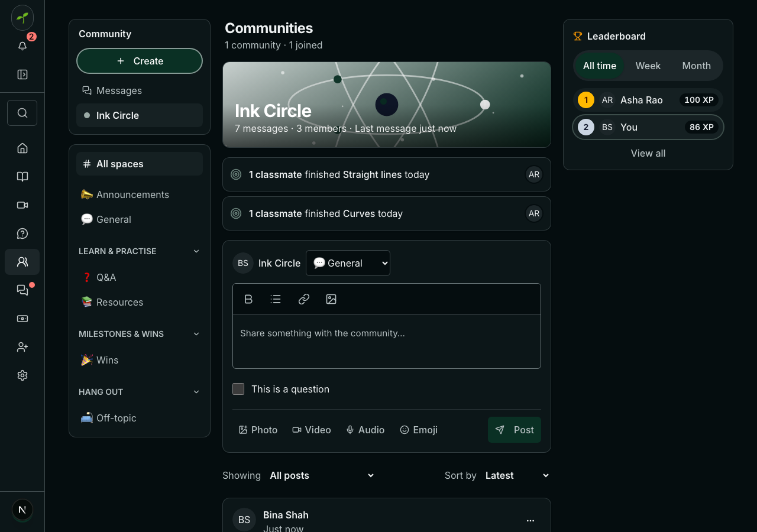
Task: Insert a link in the editor
Action: 304,299
